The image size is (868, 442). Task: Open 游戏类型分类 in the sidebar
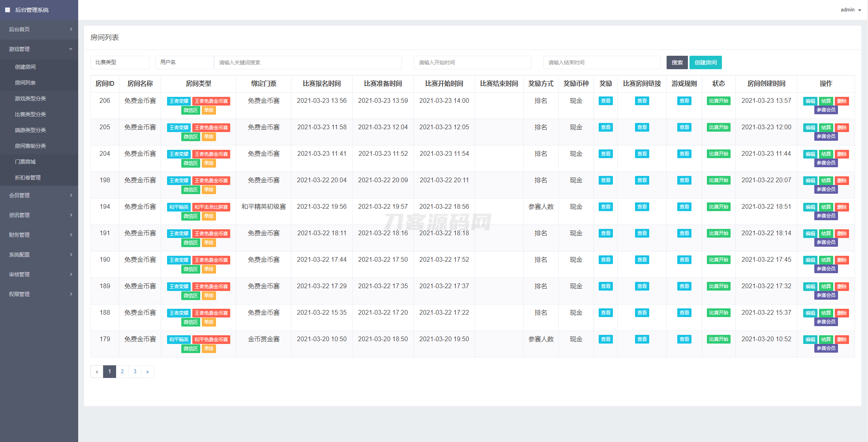[30, 98]
